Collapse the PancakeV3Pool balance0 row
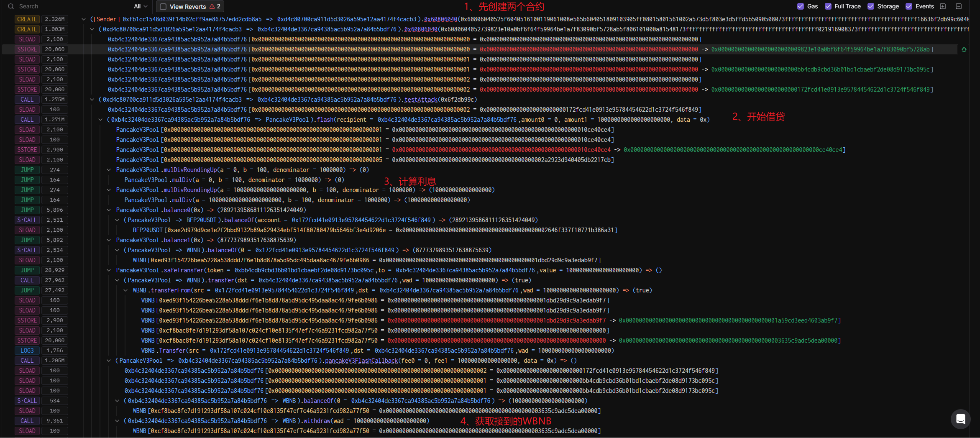 [109, 210]
